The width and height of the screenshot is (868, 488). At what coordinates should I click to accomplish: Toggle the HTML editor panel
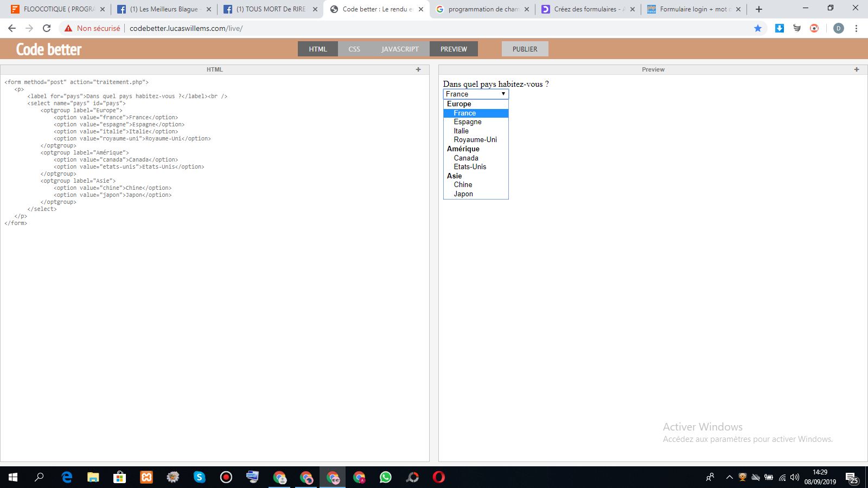318,49
